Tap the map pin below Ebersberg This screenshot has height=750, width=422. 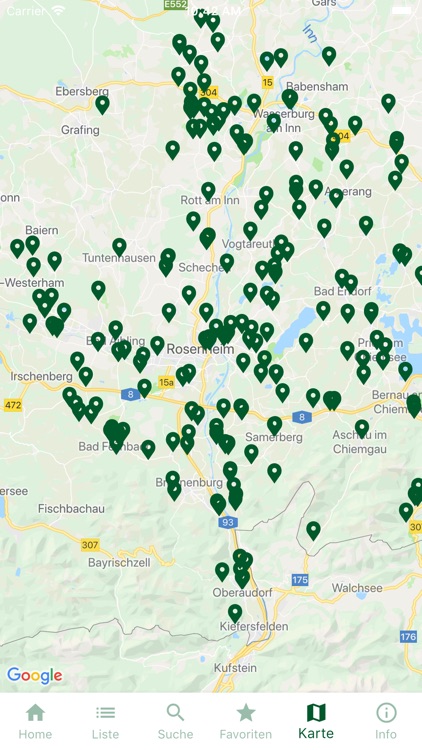102,105
